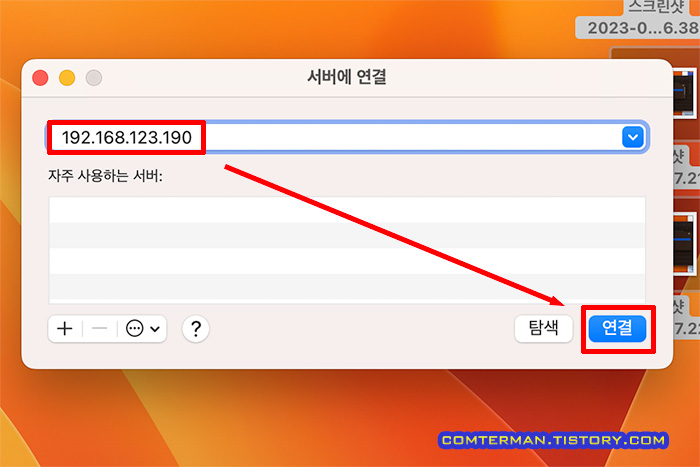Click the minus remove-server button
This screenshot has height=467, width=700.
coord(100,329)
